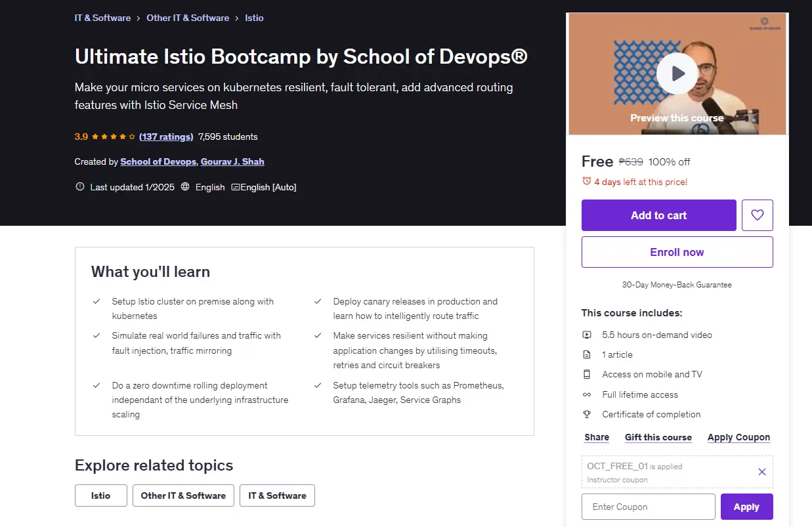Click the 5.5 hours on-demand video text
This screenshot has width=812, height=527.
point(657,335)
